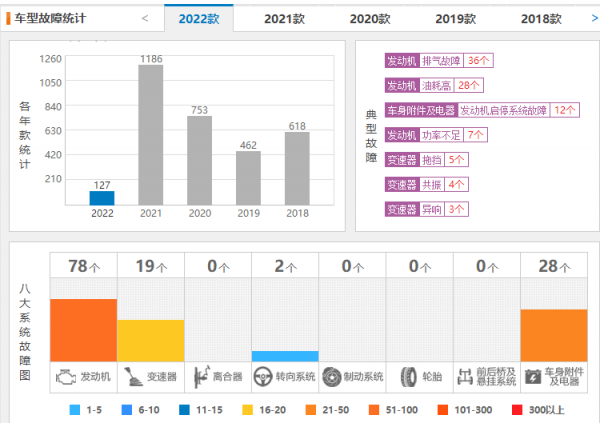Click the engine (发动机) system icon

pos(66,377)
